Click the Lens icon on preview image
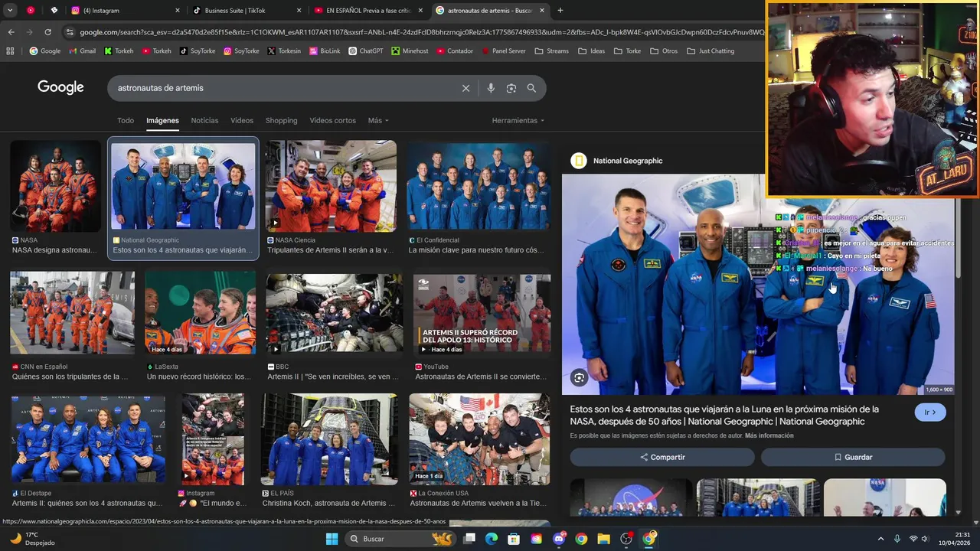980x551 pixels. tap(579, 377)
